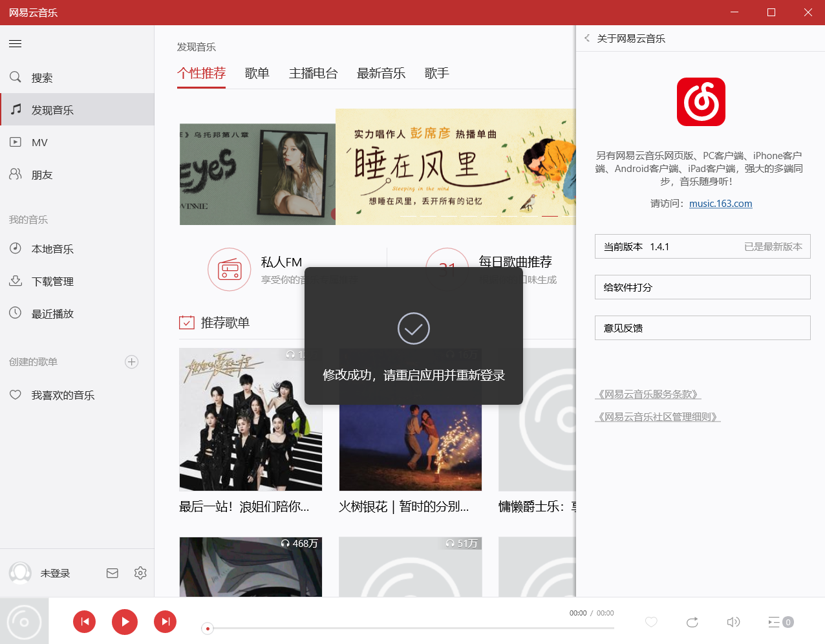825x644 pixels.
Task: Open the 睡在风里 banner
Action: click(455, 167)
